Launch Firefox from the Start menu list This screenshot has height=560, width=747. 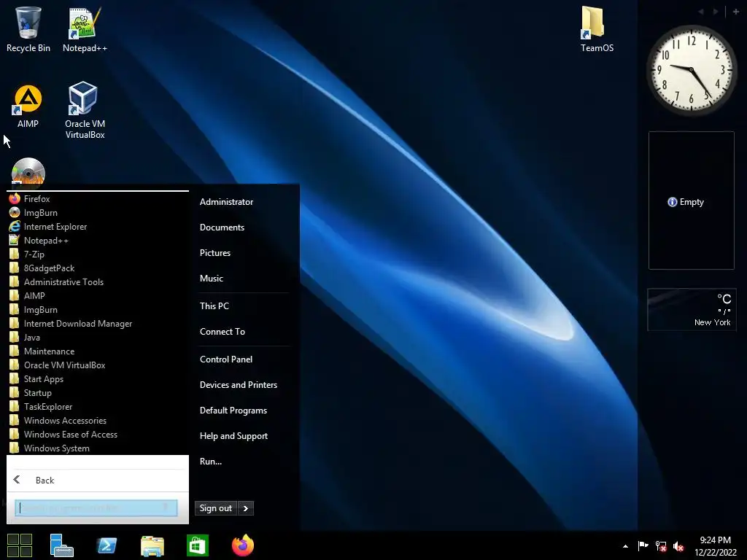pos(98,198)
